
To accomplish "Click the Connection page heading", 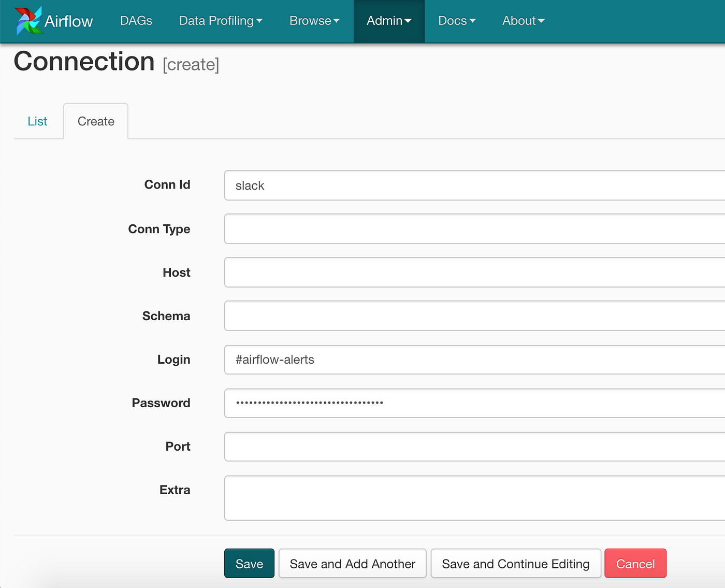I will point(84,62).
